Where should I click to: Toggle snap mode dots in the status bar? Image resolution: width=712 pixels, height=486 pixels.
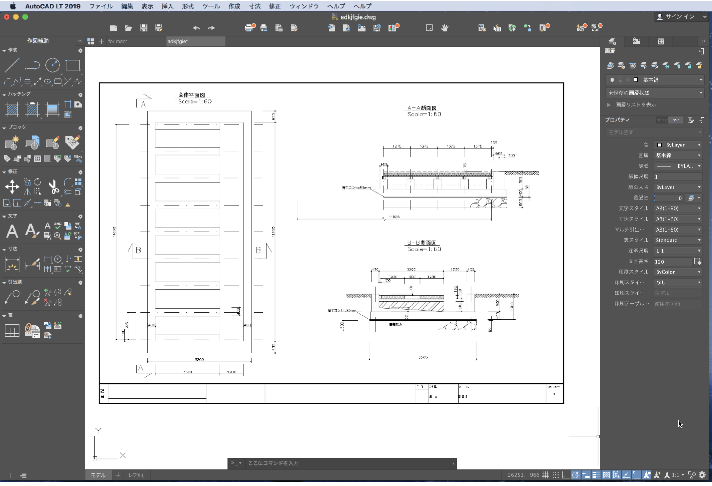click(556, 475)
